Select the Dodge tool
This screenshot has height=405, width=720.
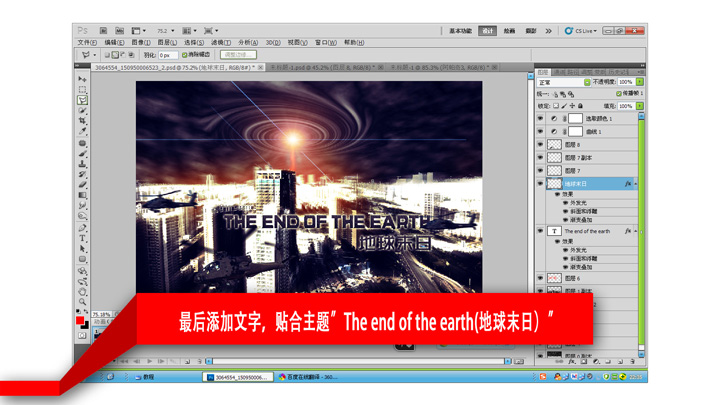[82, 216]
